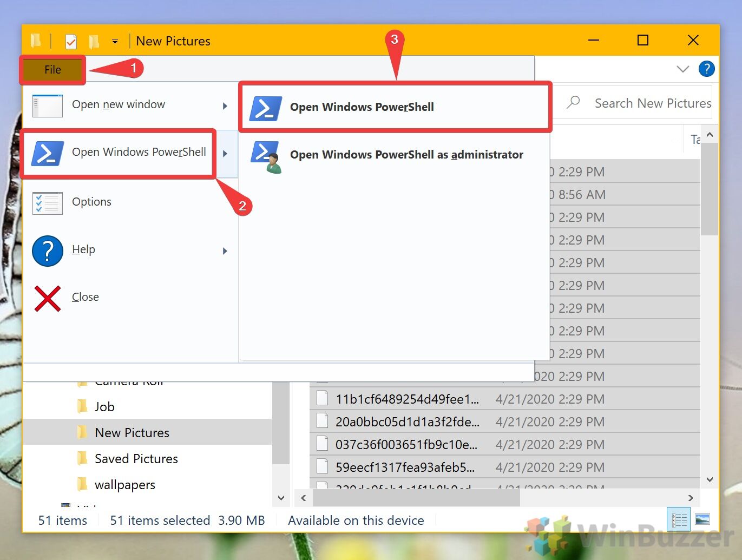The width and height of the screenshot is (742, 560).
Task: Click navigation pane scroll down arrow
Action: pos(281,498)
